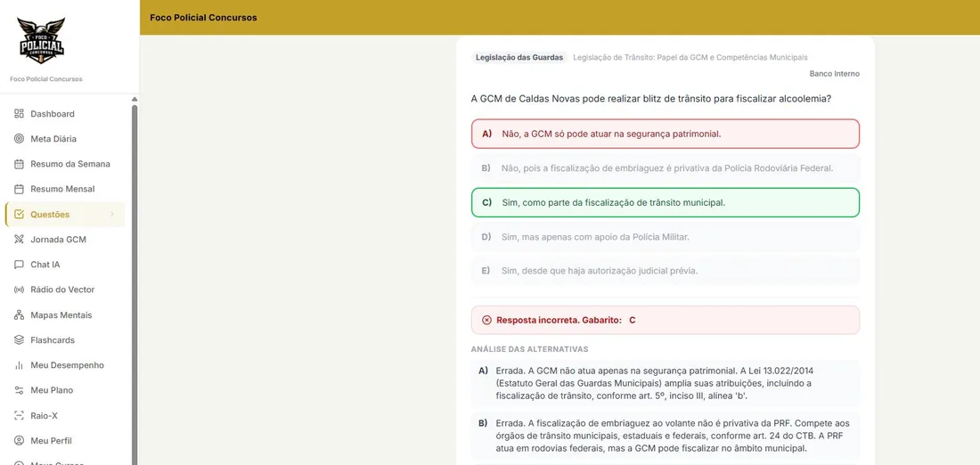Screen dimensions: 980x465
Task: Open Mapas Mentais
Action: tap(65, 315)
